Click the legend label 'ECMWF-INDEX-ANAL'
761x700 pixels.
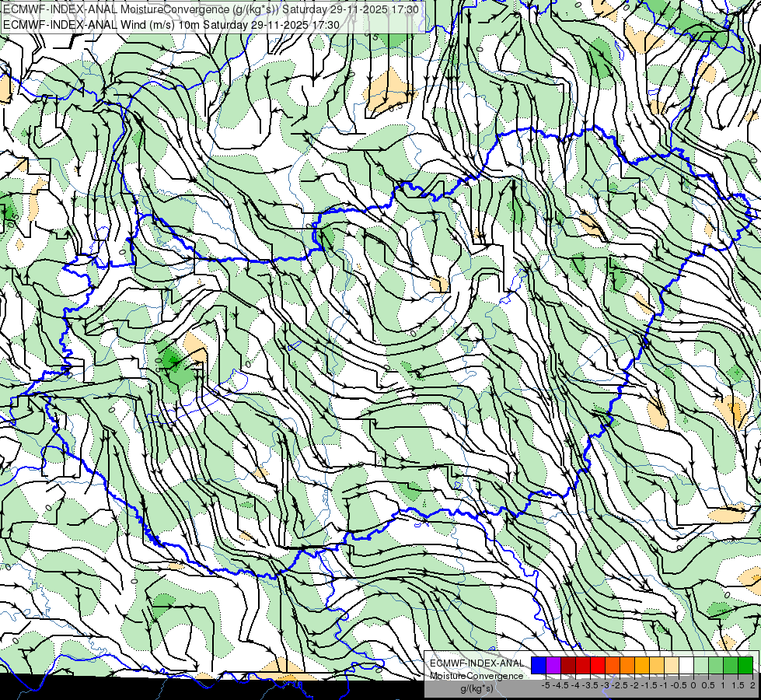click(x=476, y=663)
